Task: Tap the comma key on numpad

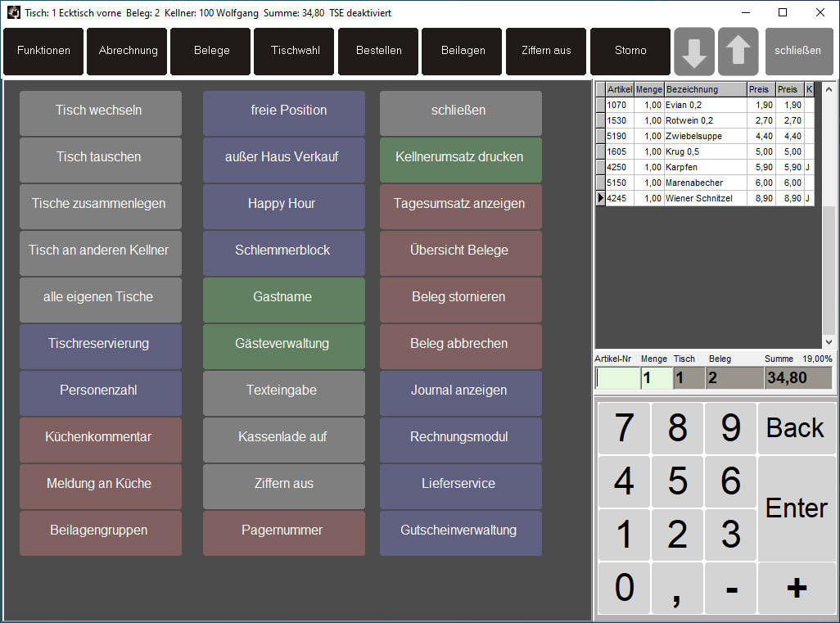Action: (x=677, y=588)
